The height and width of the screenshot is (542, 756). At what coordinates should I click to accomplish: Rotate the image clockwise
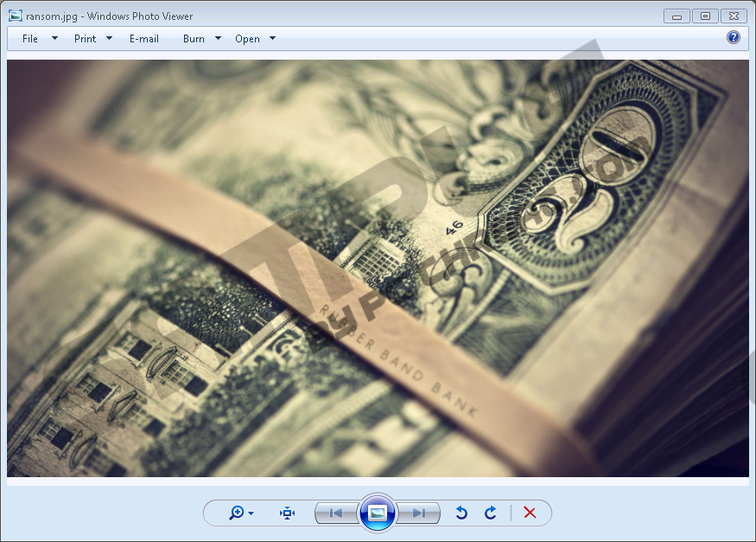point(491,513)
